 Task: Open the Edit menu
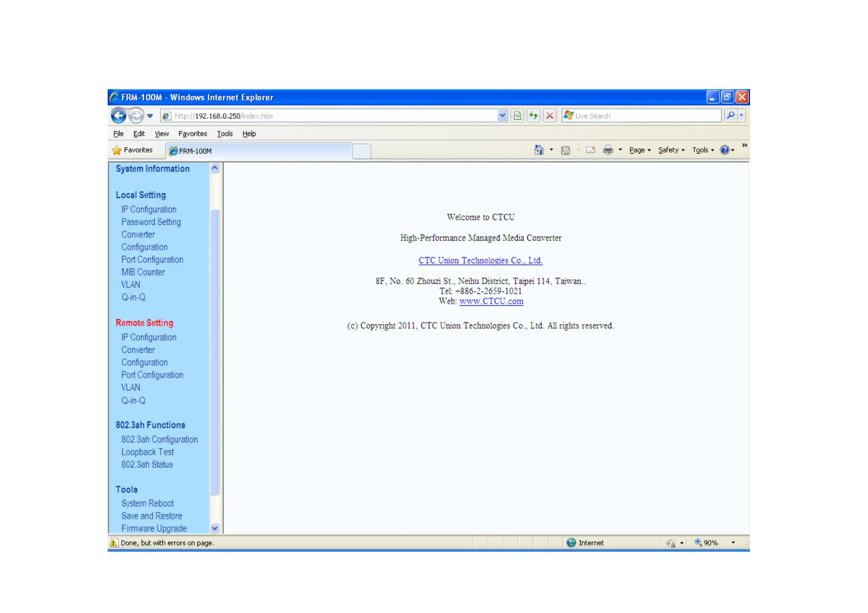[x=139, y=134]
